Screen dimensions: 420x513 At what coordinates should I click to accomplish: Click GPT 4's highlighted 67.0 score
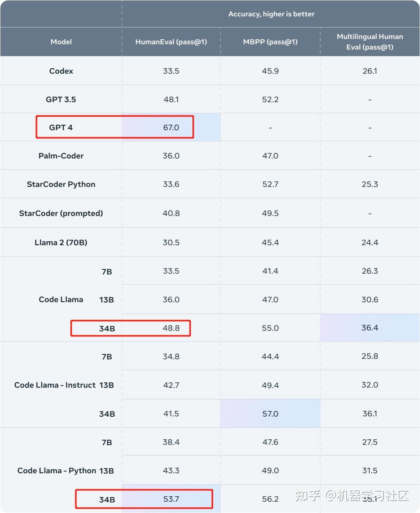click(171, 127)
